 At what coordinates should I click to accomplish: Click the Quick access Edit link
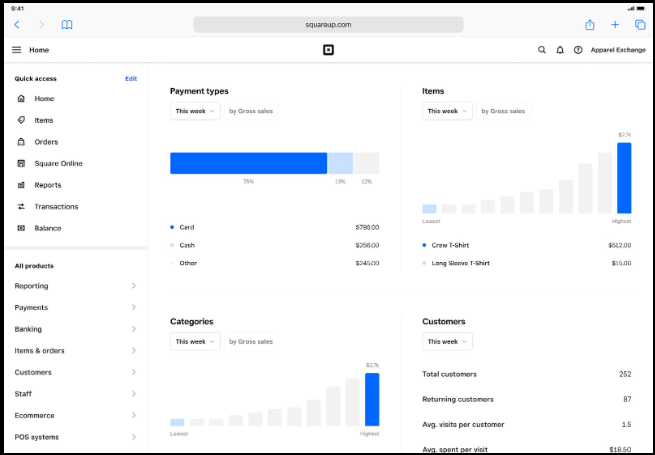[131, 79]
